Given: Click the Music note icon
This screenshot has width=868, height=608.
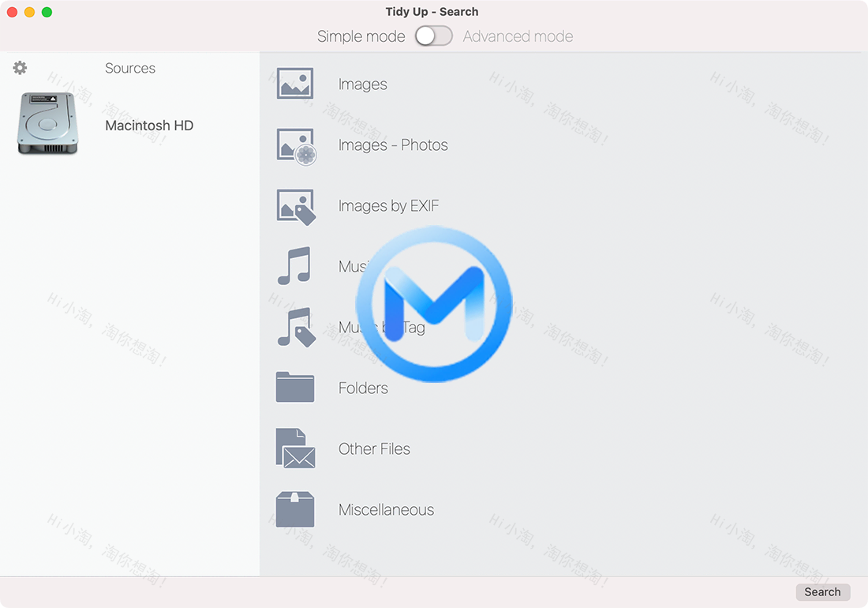Looking at the screenshot, I should pyautogui.click(x=294, y=266).
